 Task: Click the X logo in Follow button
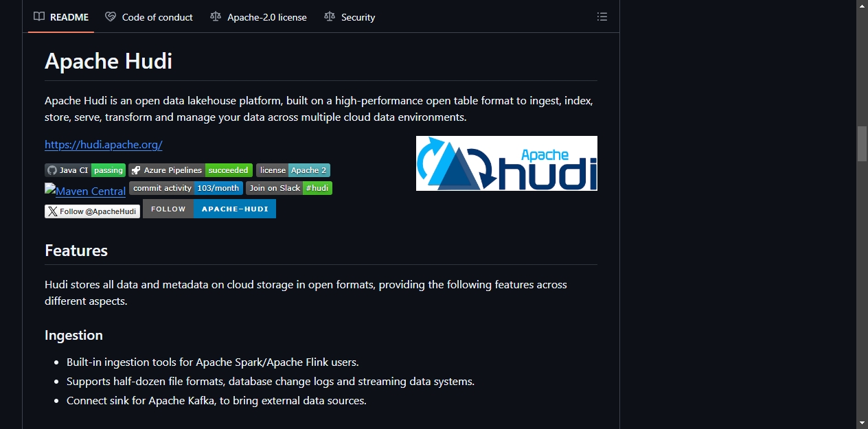point(53,211)
